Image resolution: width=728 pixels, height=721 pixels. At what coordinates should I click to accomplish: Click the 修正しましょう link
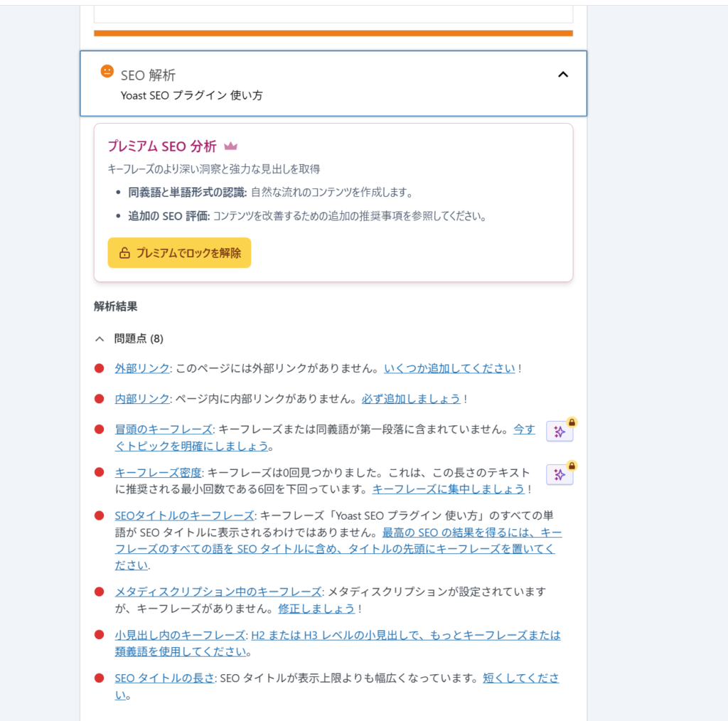coord(316,609)
